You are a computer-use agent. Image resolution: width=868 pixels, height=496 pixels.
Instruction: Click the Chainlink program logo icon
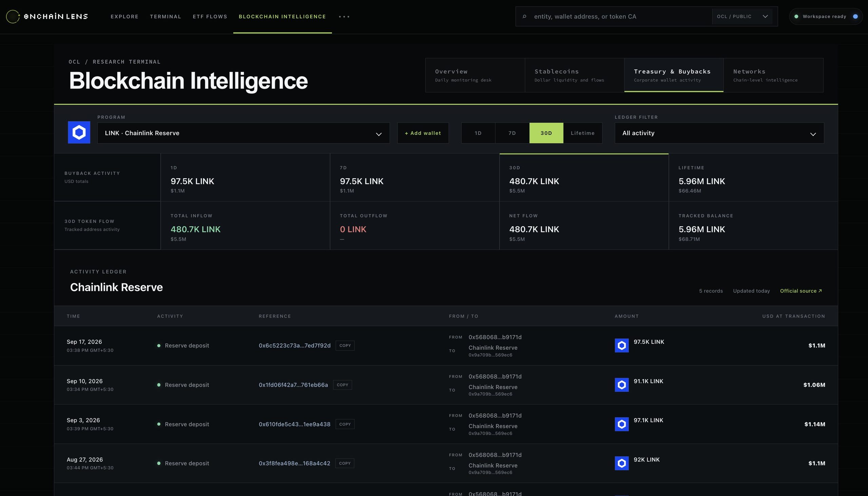tap(79, 132)
